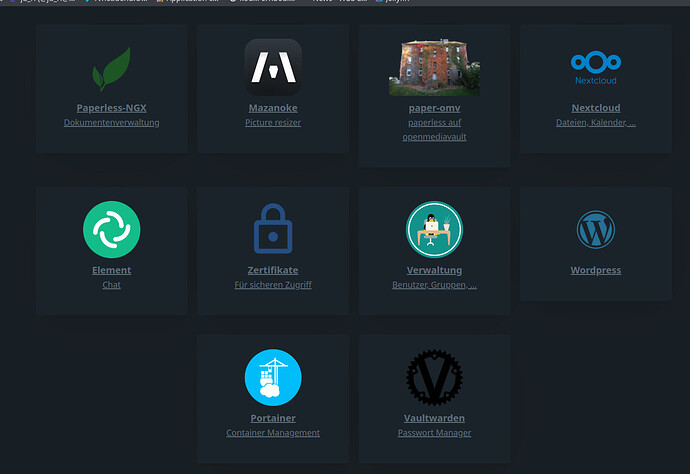Click the Vaultwarden title link
The image size is (690, 474).
click(434, 418)
